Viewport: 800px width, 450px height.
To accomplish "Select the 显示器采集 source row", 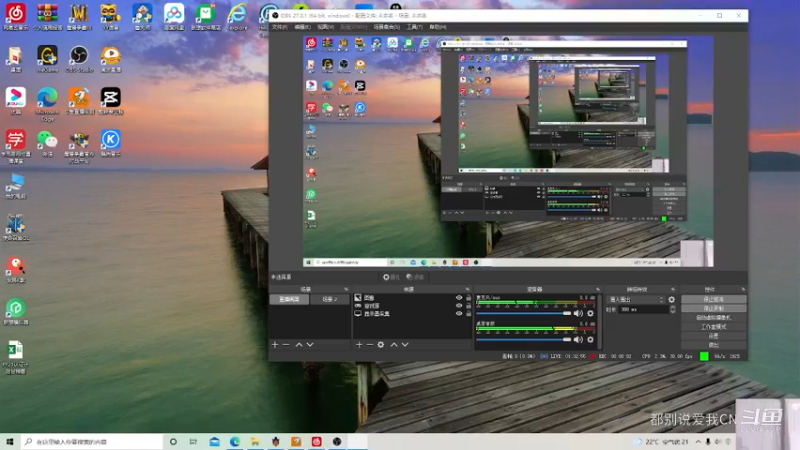I will pyautogui.click(x=413, y=314).
